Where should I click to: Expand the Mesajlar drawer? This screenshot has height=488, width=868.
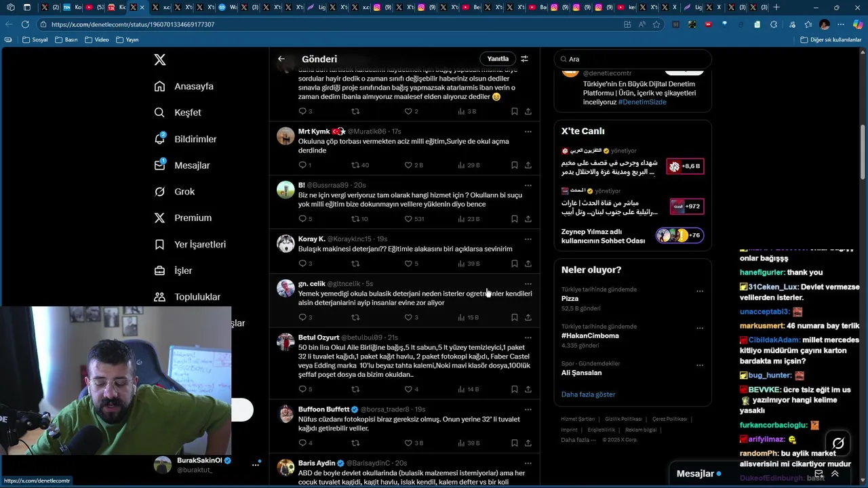[x=835, y=474]
